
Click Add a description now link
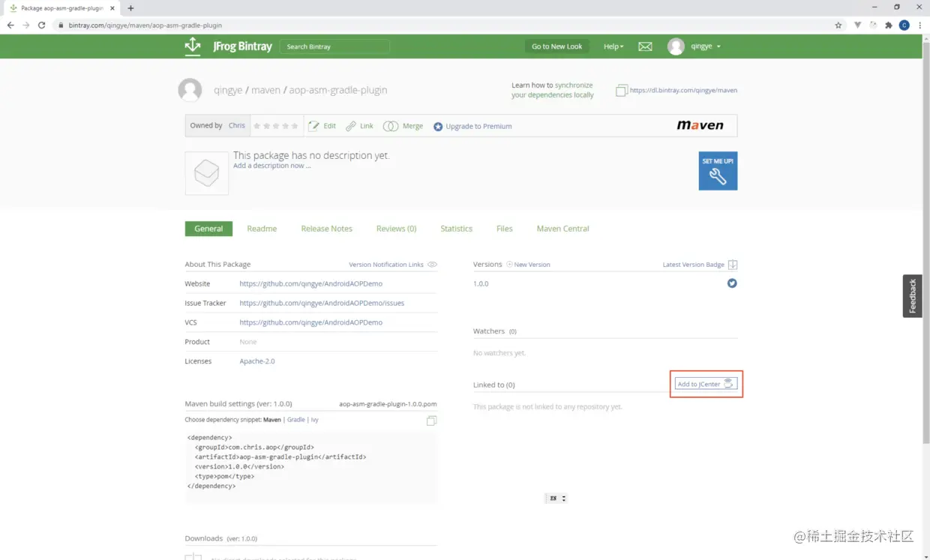[271, 166]
